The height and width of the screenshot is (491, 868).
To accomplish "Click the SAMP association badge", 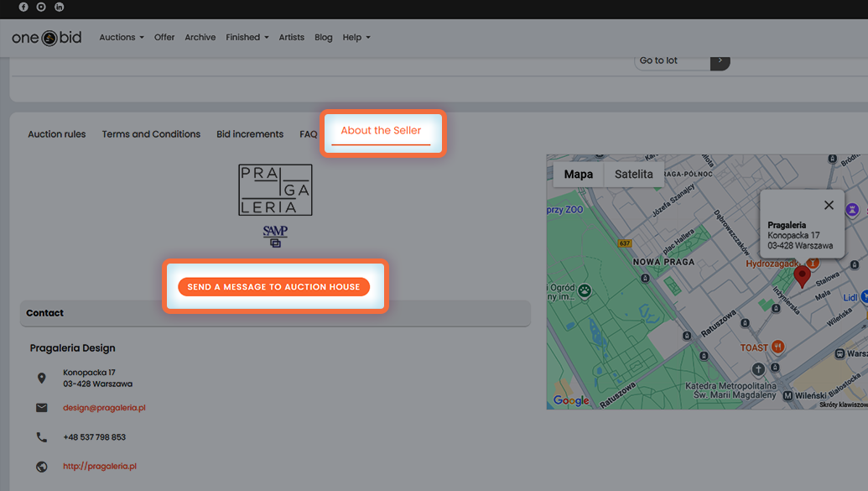I will click(275, 236).
